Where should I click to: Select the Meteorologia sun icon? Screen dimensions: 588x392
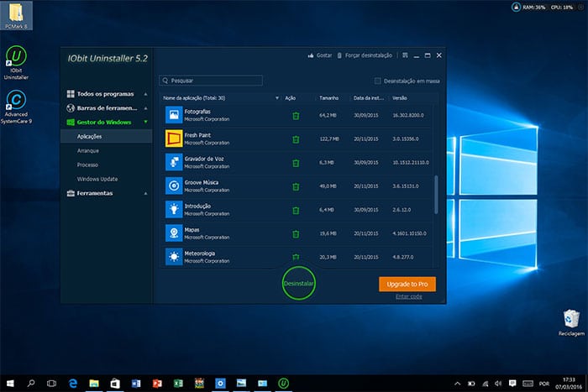point(174,257)
